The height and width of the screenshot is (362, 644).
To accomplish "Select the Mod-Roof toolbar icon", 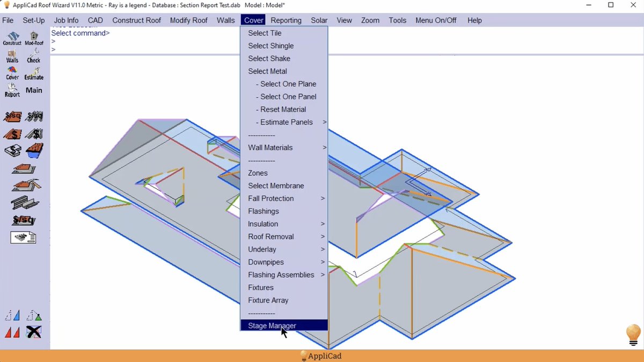I will [34, 39].
